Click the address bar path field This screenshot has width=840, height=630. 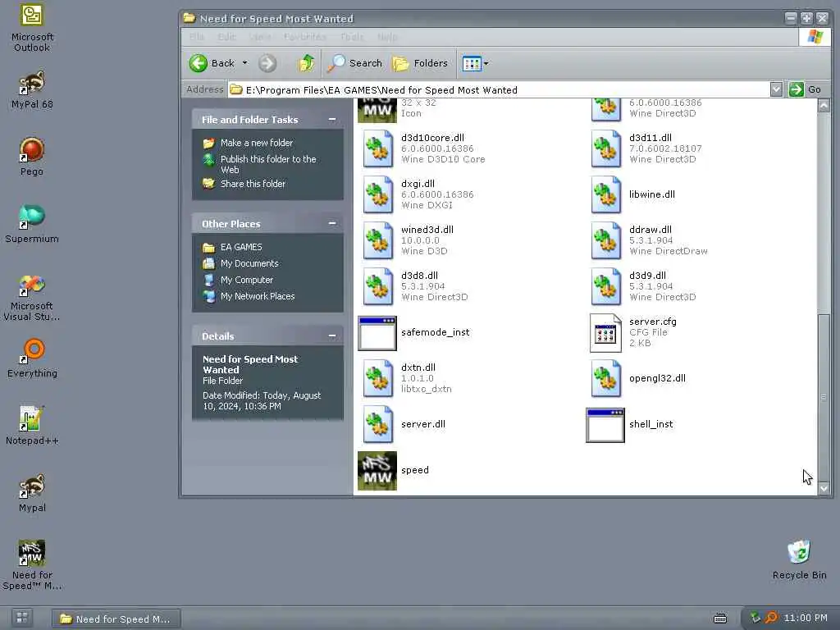pos(498,89)
